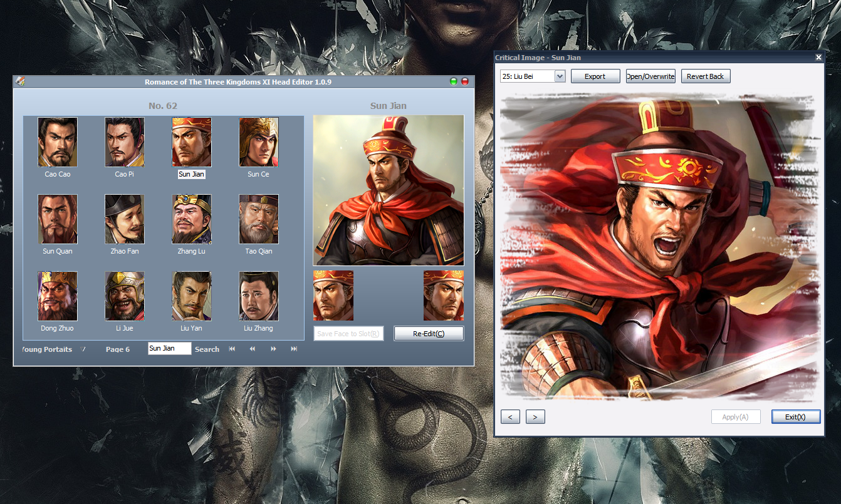
Task: Click the Search label button
Action: tap(207, 349)
